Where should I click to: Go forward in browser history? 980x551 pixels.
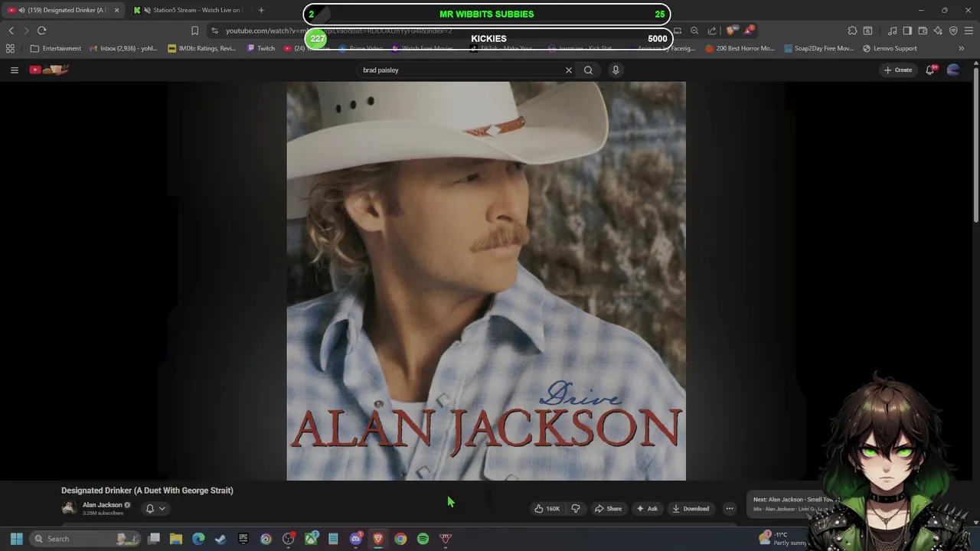26,31
